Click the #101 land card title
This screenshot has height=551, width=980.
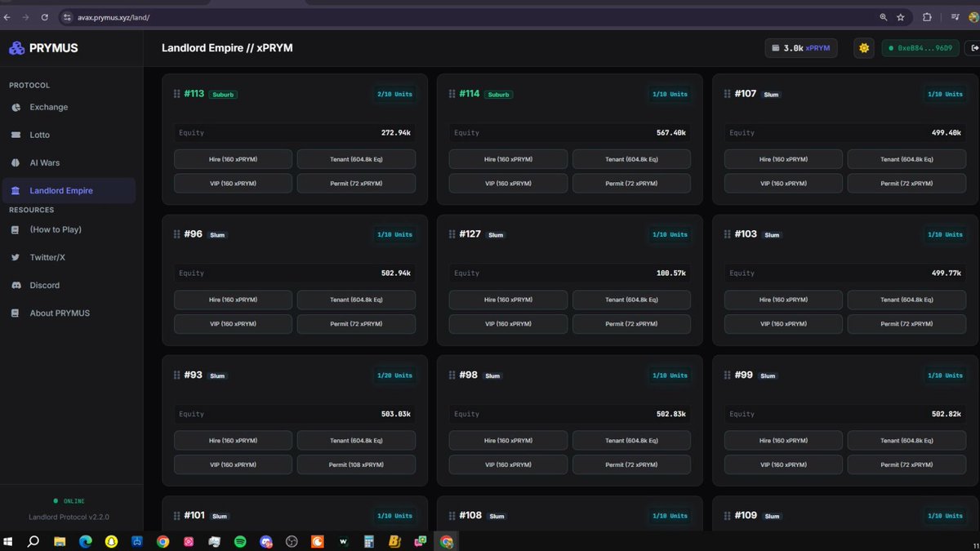[194, 516]
